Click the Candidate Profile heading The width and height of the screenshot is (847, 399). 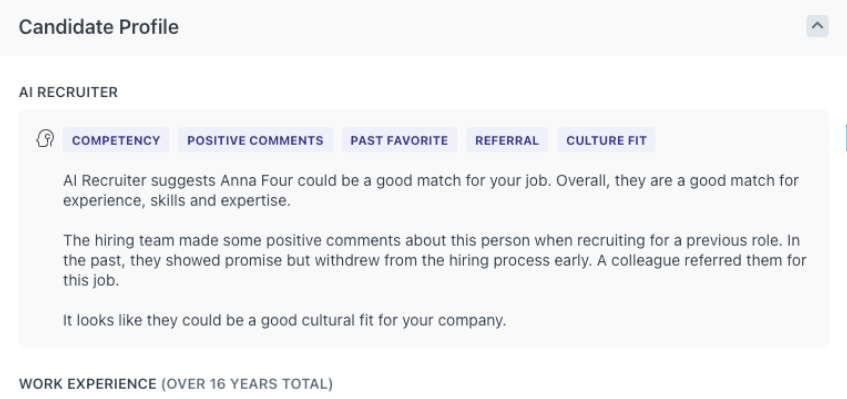(x=99, y=27)
